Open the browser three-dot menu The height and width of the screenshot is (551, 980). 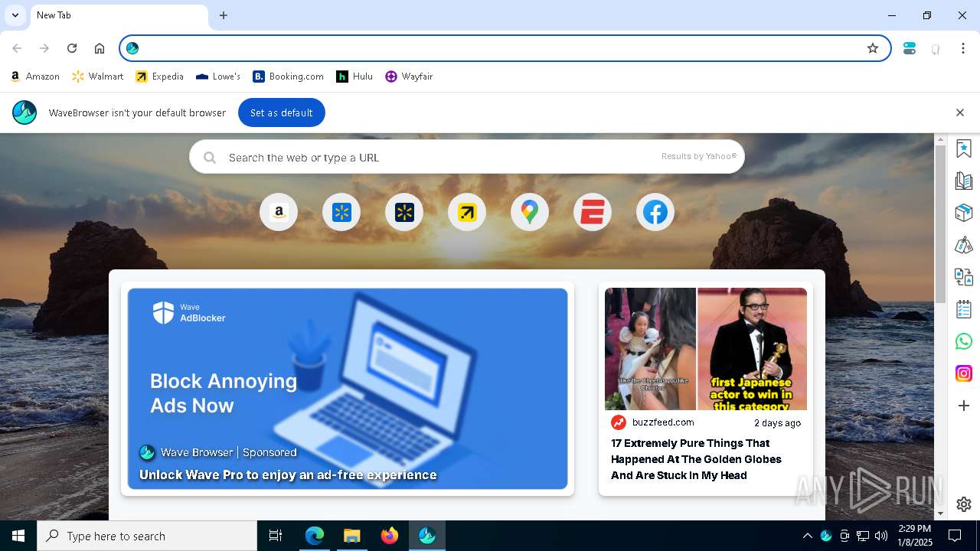[x=963, y=48]
